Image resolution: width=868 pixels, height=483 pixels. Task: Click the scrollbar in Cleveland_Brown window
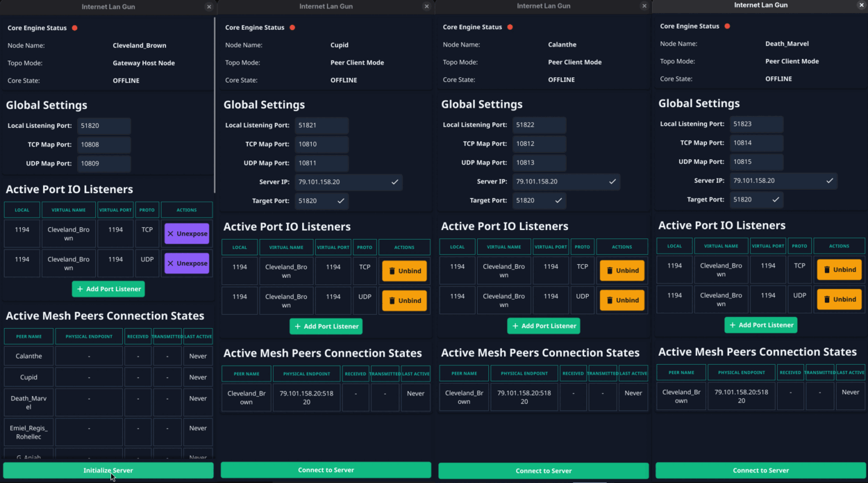pyautogui.click(x=215, y=104)
